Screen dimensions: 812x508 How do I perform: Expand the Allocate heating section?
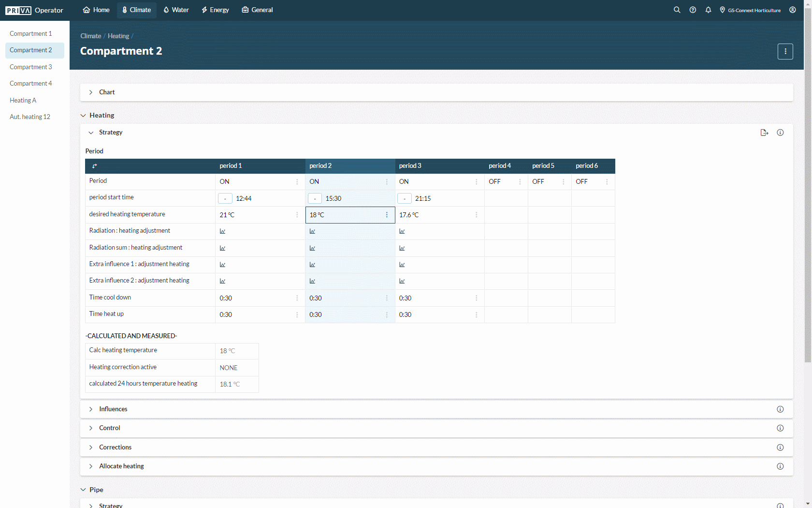90,466
